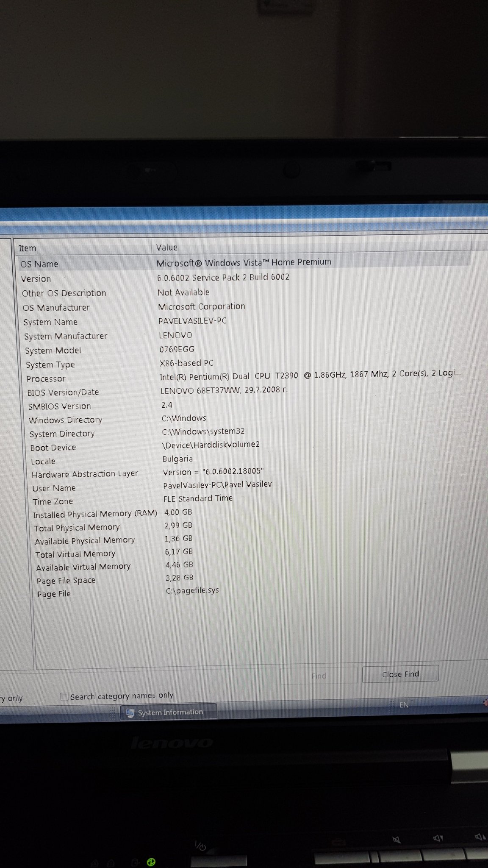Click the '\Device\HarddiskVolume2' value
This screenshot has width=488, height=868.
[x=211, y=445]
